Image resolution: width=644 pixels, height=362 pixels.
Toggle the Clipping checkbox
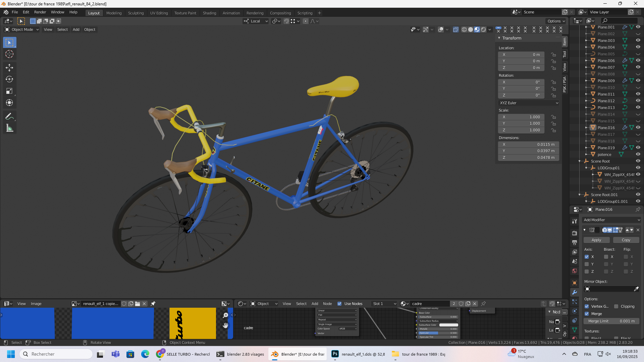point(616,306)
